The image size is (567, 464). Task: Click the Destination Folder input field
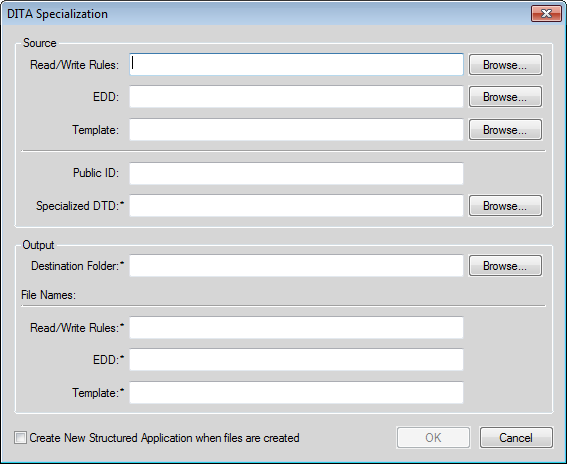296,265
